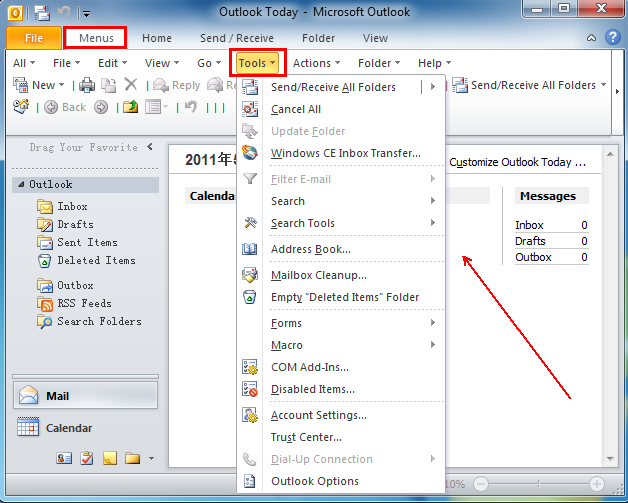Switch to the Folder ribbon tab
Viewport: 628px width, 503px height.
318,38
